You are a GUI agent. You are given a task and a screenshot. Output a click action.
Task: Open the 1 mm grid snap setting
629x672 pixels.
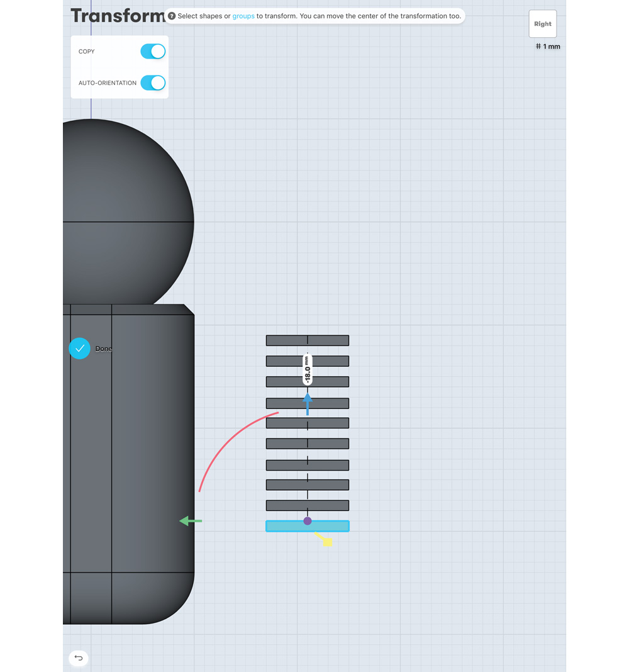coord(548,47)
